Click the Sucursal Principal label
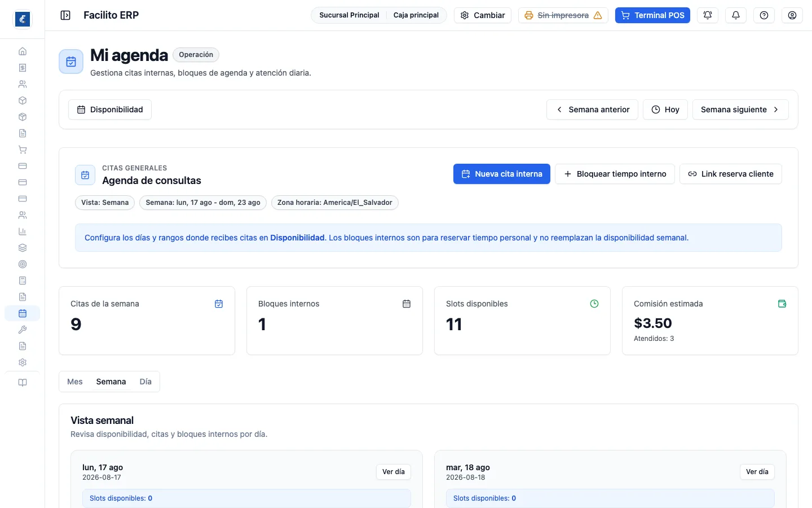Screen dimensions: 812x508 (x=349, y=15)
